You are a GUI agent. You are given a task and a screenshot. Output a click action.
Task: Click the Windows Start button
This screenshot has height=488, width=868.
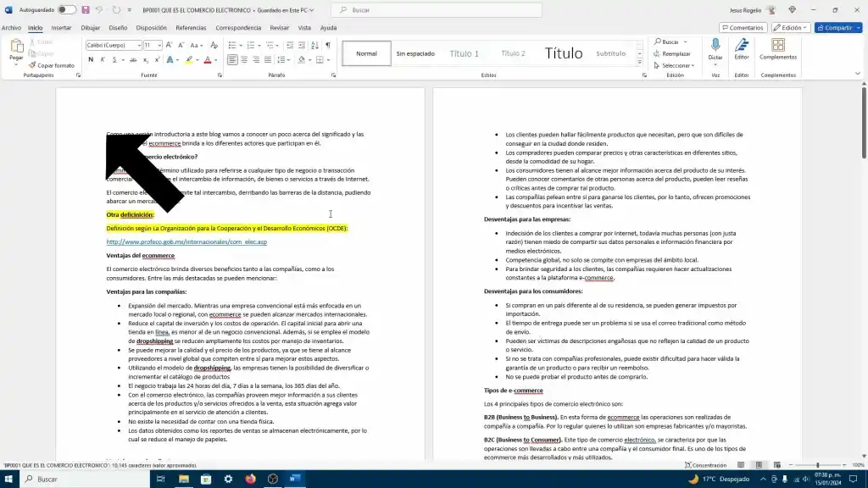[x=8, y=480]
